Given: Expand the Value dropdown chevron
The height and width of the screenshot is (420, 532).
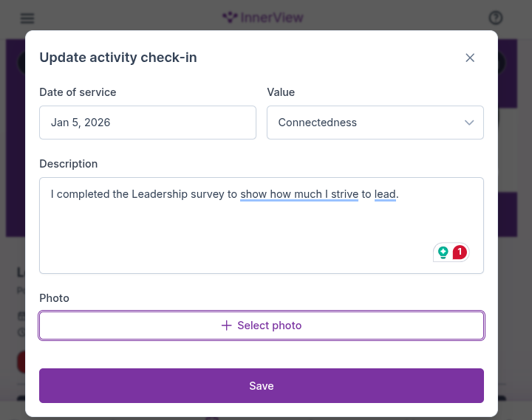Looking at the screenshot, I should click(x=469, y=123).
